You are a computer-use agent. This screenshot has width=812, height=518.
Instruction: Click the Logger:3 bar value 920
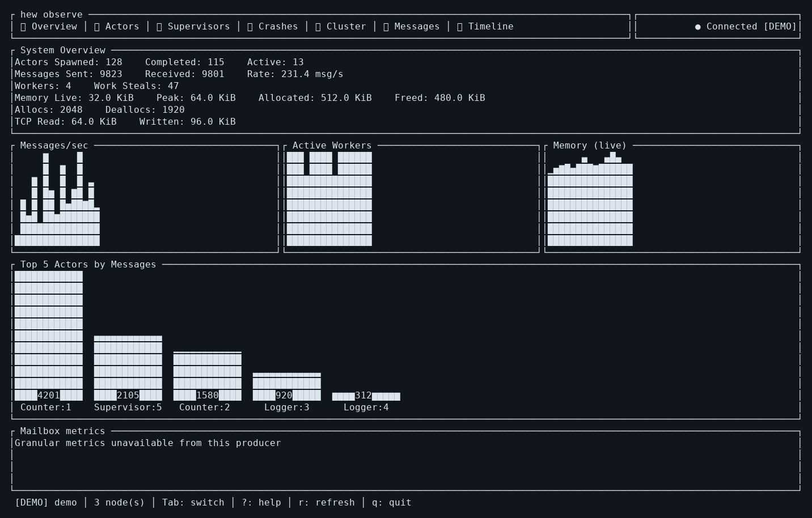click(x=284, y=396)
